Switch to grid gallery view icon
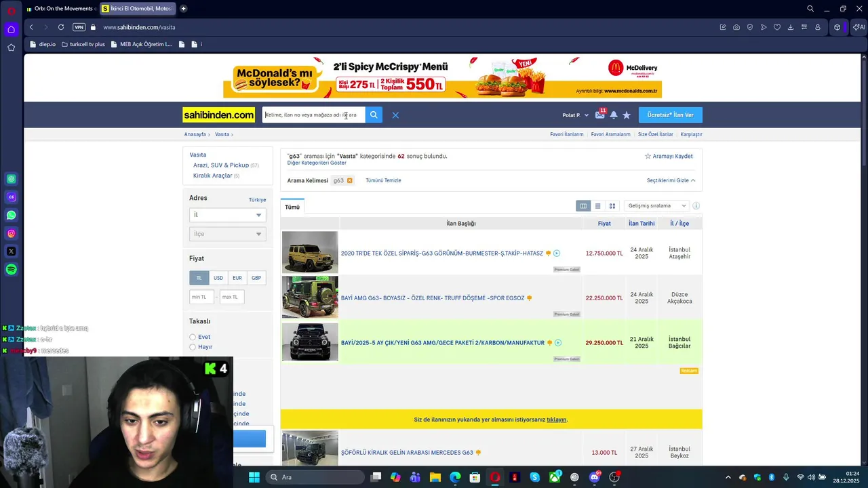868x488 pixels. [x=612, y=206]
